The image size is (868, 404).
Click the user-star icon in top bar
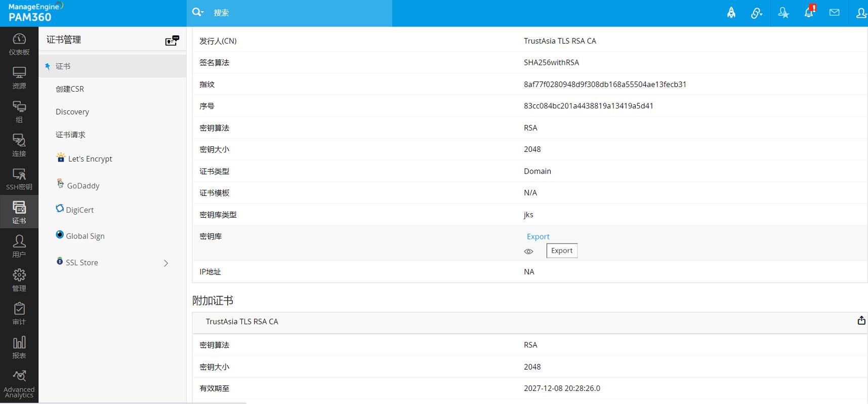click(x=783, y=13)
